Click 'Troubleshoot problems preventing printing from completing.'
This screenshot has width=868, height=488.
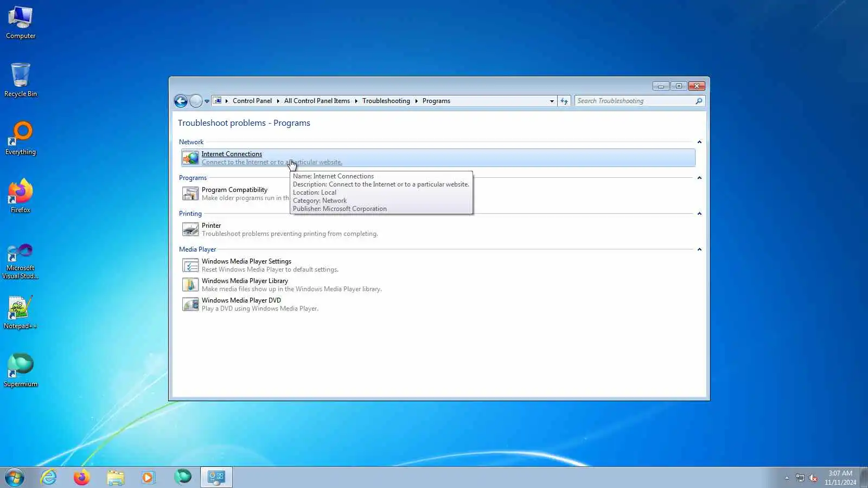[290, 234]
